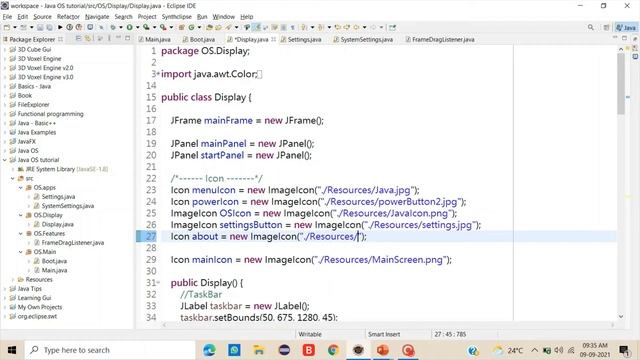This screenshot has height=360, width=640.
Task: Collapse Display() constructor fold on line 31
Action: [158, 282]
